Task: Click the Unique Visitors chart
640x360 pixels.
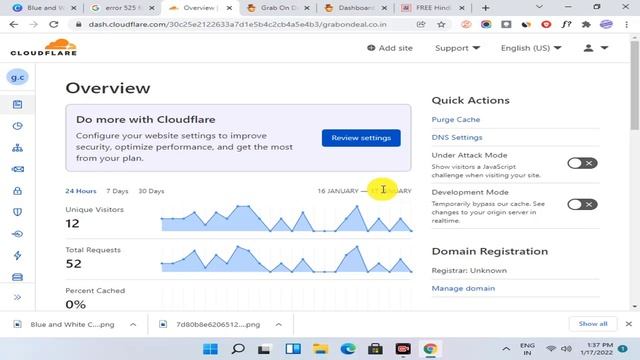Action: coord(287,219)
